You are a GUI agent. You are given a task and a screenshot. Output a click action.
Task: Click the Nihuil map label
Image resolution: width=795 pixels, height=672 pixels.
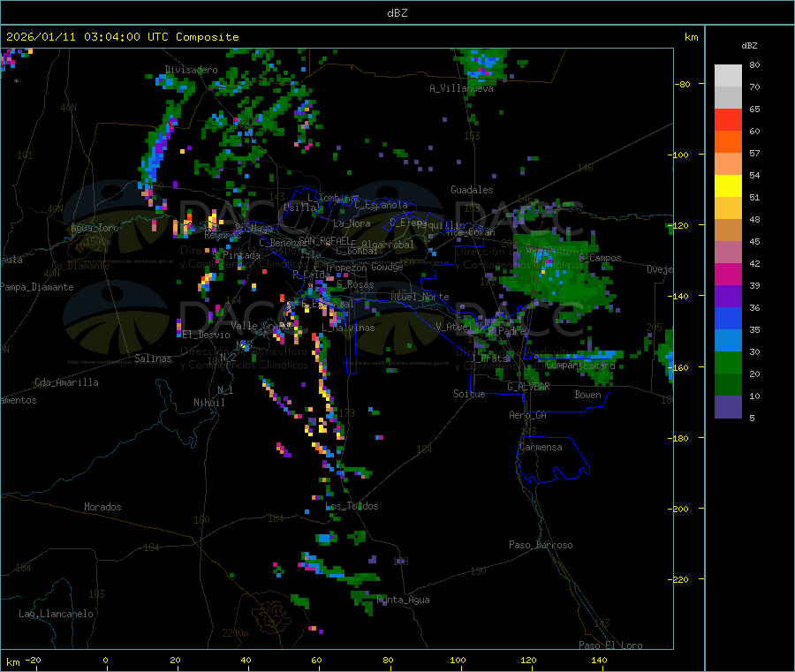click(x=208, y=403)
